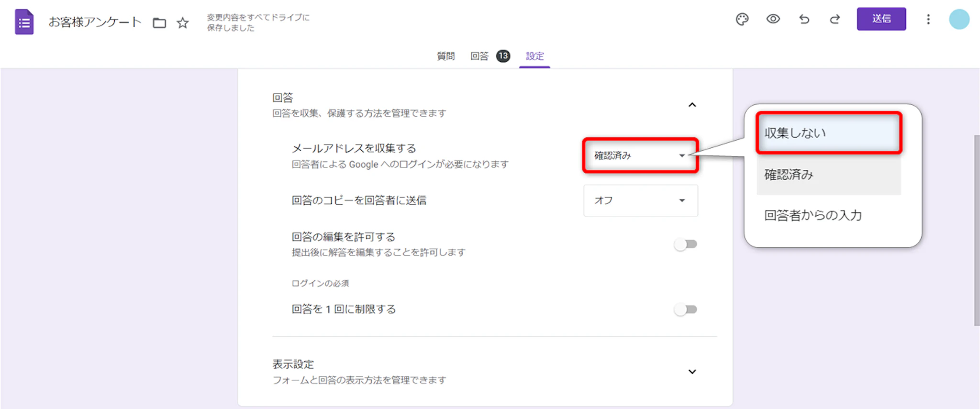Viewport: 980px width, 409px height.
Task: Toggle 回答の編集を許可する switch
Action: 685,244
